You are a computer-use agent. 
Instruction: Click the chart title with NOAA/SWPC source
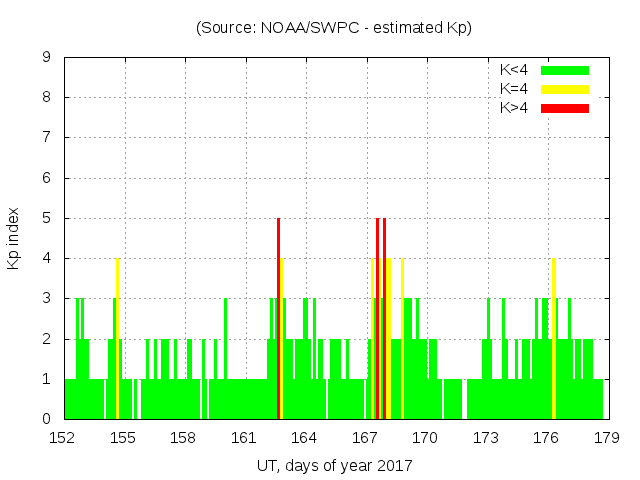click(334, 27)
